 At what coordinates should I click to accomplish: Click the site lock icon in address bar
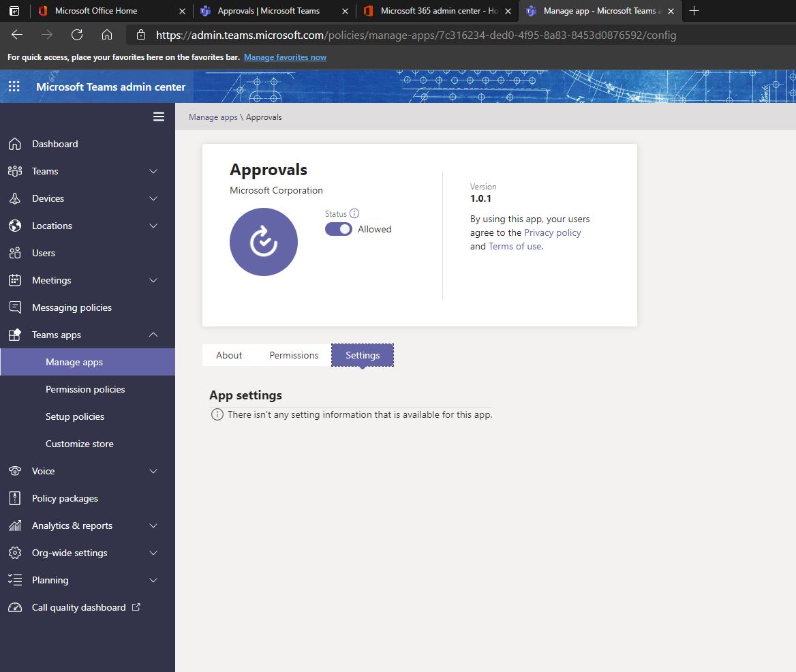point(141,35)
